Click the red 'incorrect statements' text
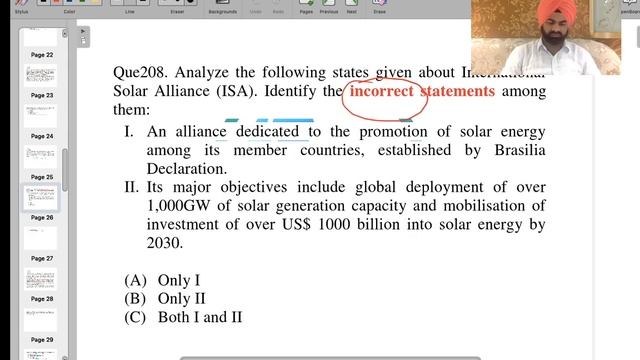This screenshot has width=640, height=360. point(422,91)
